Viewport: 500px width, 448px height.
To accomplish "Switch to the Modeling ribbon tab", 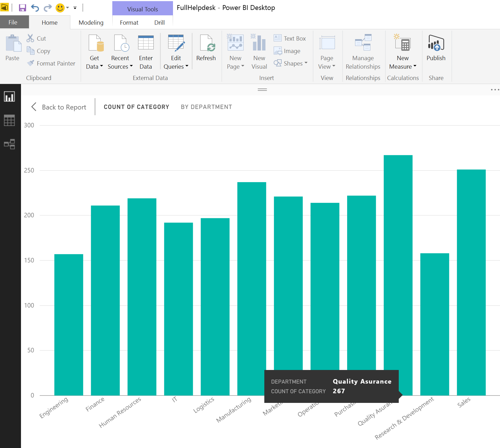I will click(91, 22).
